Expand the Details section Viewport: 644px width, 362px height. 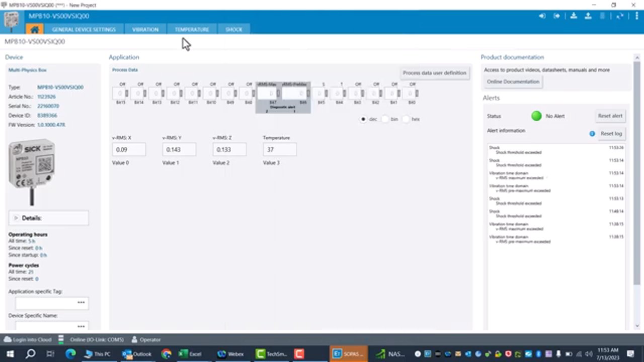point(49,218)
